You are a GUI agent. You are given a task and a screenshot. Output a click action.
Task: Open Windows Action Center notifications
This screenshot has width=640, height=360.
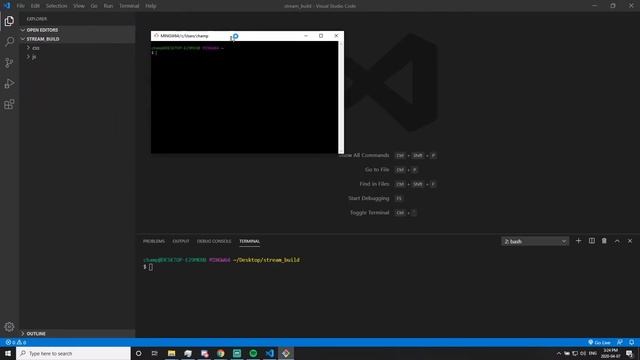630,353
